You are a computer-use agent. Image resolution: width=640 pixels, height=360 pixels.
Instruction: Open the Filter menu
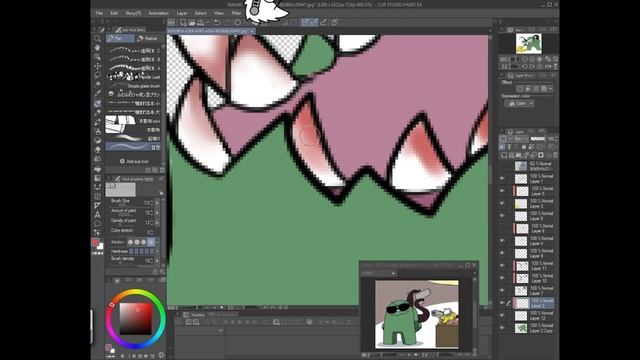pos(236,13)
